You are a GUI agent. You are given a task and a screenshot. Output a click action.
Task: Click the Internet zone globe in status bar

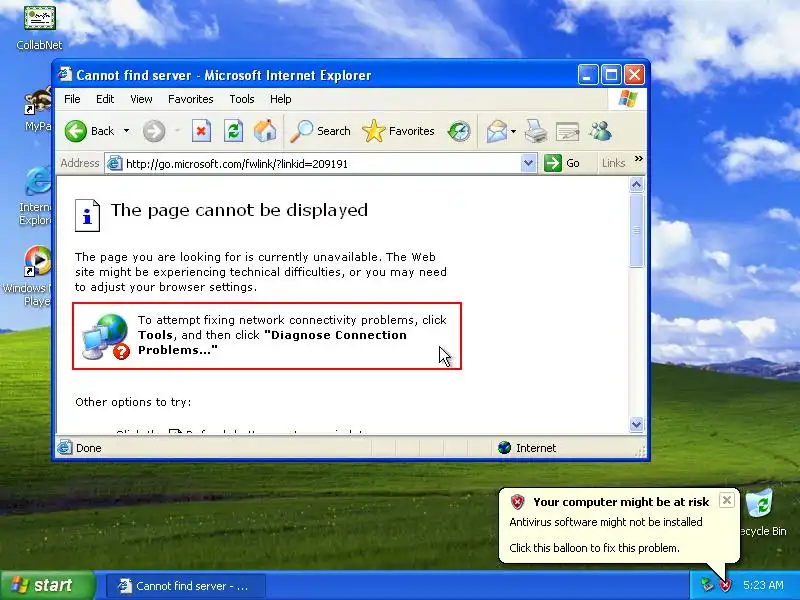[x=504, y=447]
